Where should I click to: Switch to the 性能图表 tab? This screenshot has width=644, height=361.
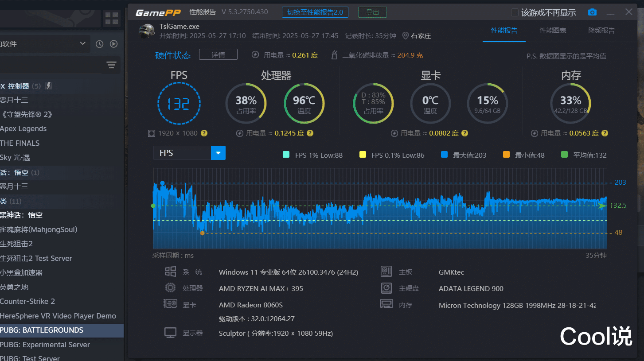pos(553,31)
